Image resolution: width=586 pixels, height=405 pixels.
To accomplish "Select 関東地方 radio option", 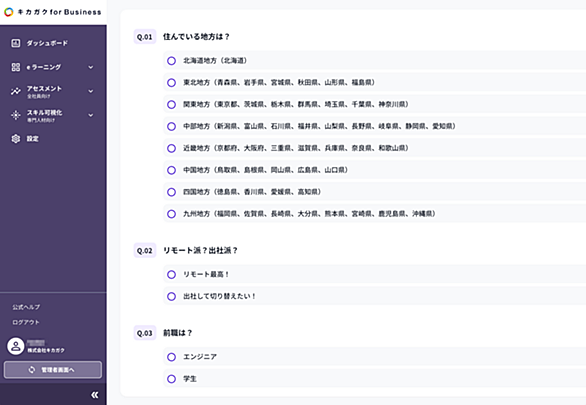I will (172, 104).
